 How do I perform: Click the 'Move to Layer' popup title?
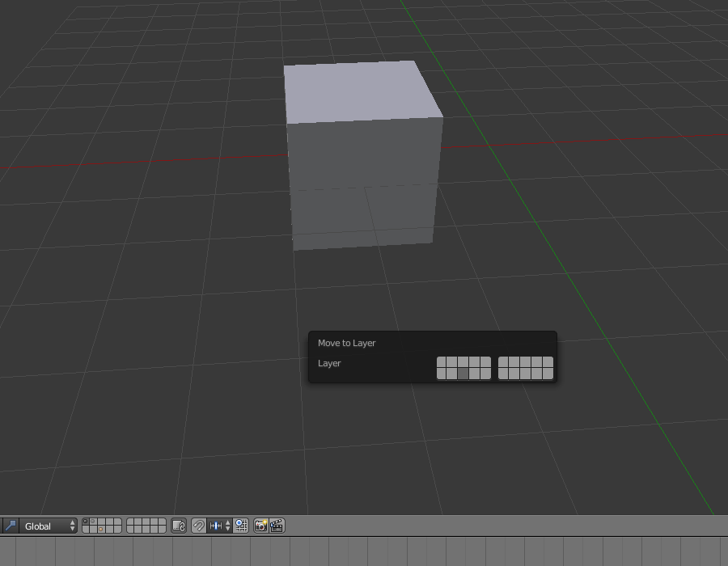pyautogui.click(x=346, y=343)
